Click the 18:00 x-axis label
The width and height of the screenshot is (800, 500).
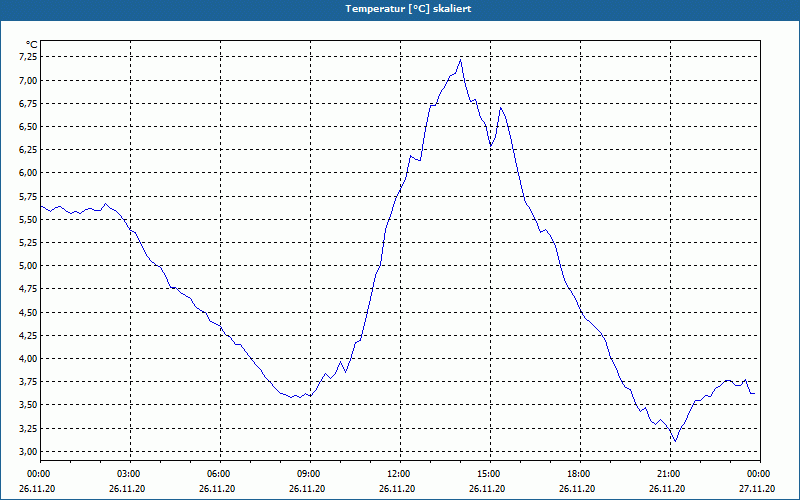(580, 474)
